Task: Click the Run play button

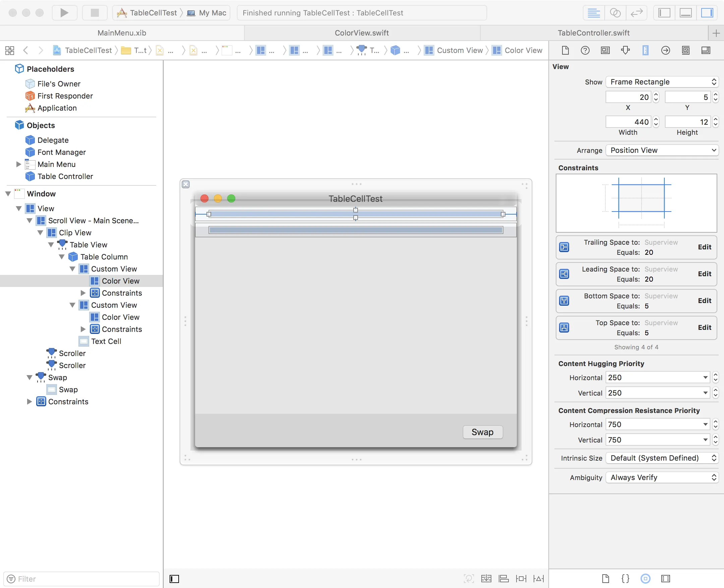Action: 64,13
